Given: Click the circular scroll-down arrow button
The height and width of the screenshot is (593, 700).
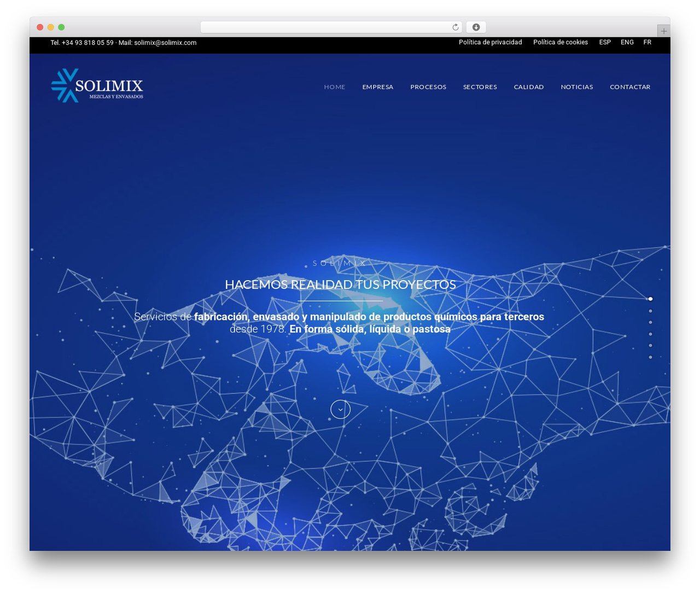Looking at the screenshot, I should click(340, 409).
